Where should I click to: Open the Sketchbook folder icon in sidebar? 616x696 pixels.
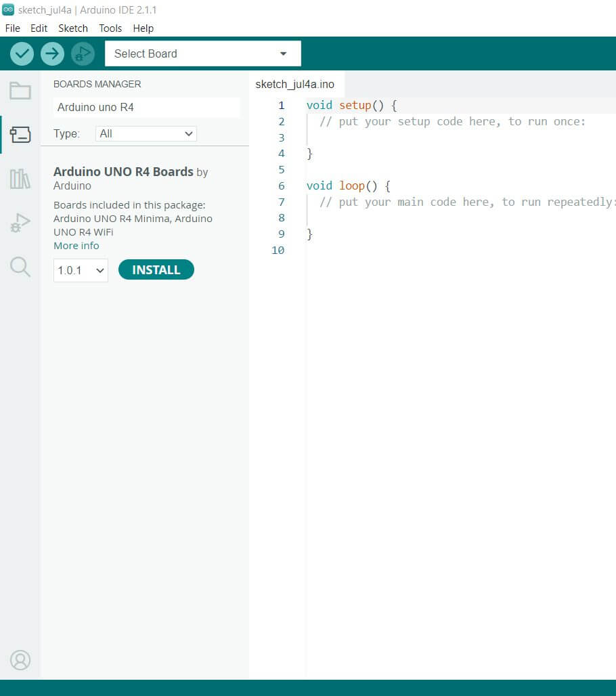tap(20, 91)
